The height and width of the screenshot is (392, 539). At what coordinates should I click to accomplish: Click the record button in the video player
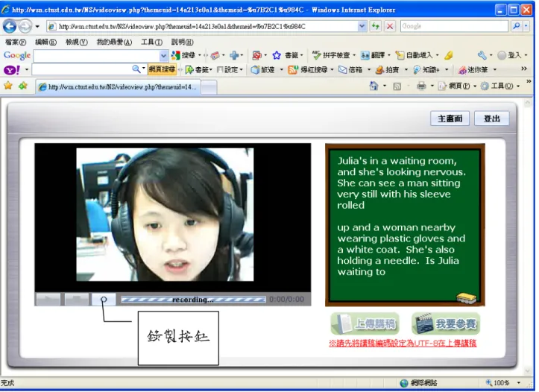[104, 300]
